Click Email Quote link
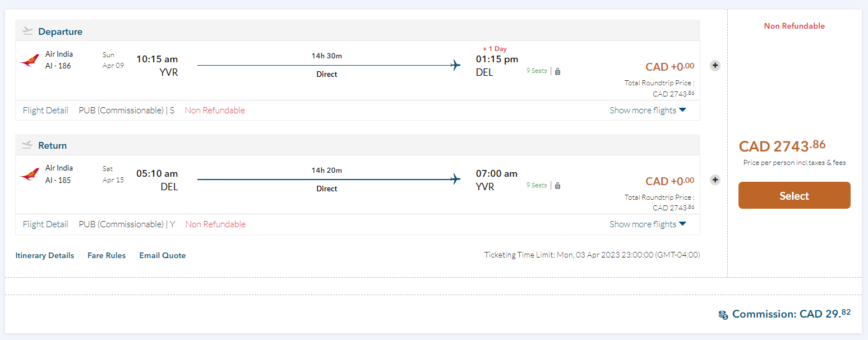Screen dimensions: 868x340 coord(163,256)
